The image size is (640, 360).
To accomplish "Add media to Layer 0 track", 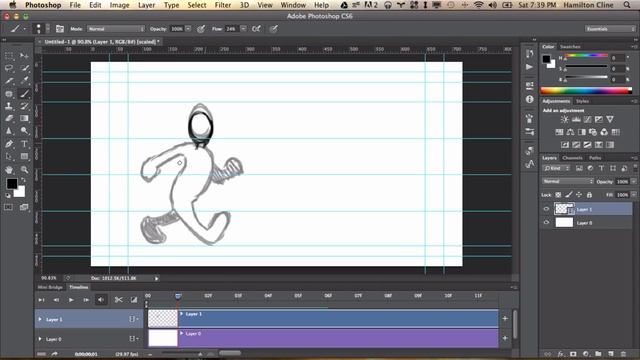I will 505,338.
